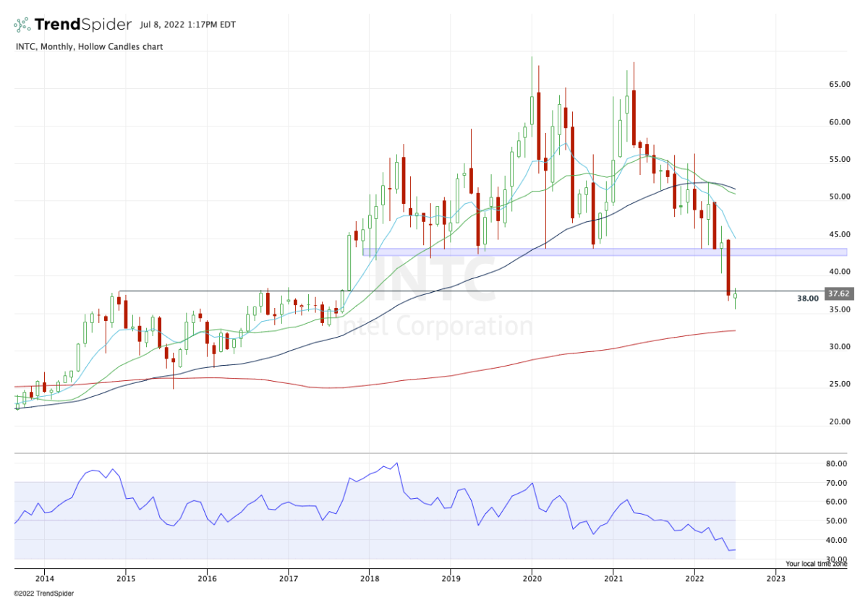Click the 2022 year label on time axis

coord(694,578)
